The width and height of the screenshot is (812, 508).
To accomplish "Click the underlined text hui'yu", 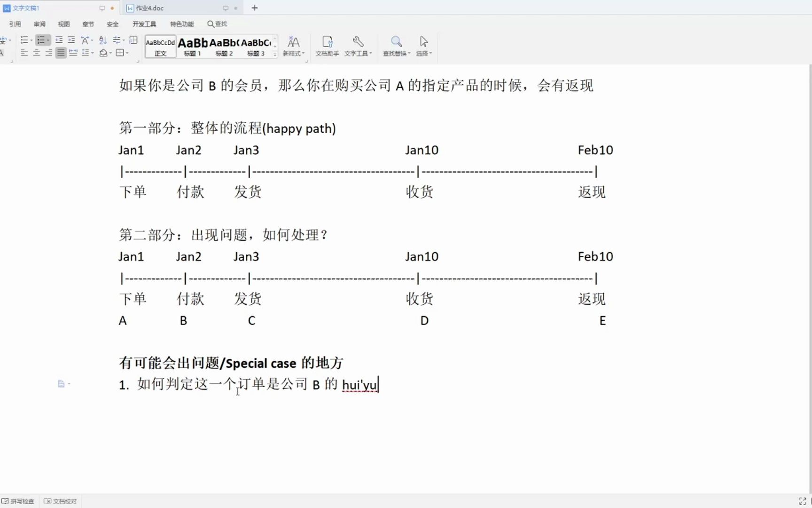I will coord(359,385).
